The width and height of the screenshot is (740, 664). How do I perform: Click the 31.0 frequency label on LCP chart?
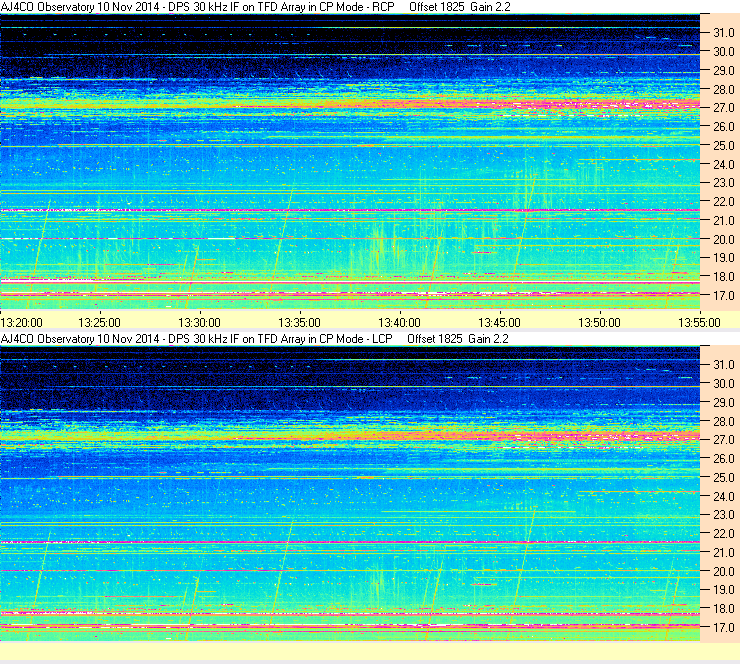tap(724, 365)
